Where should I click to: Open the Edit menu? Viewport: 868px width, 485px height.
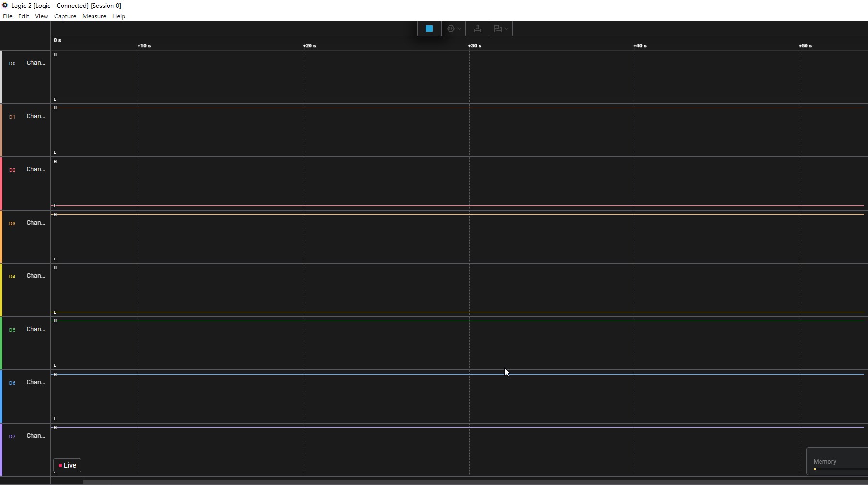24,16
